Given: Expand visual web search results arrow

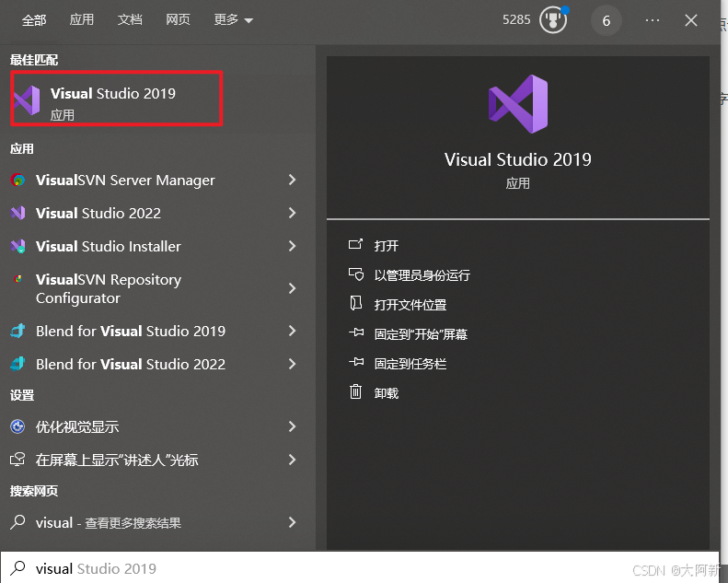Looking at the screenshot, I should [x=292, y=522].
